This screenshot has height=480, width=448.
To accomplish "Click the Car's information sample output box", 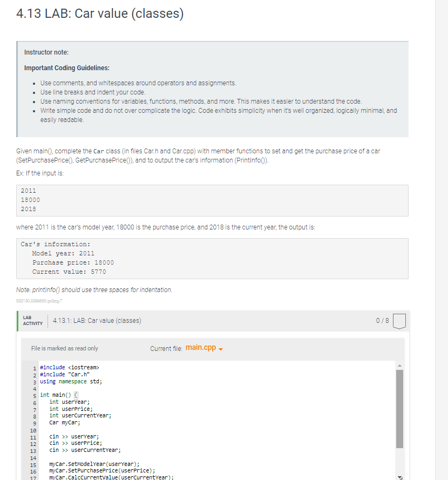I will point(212,259).
